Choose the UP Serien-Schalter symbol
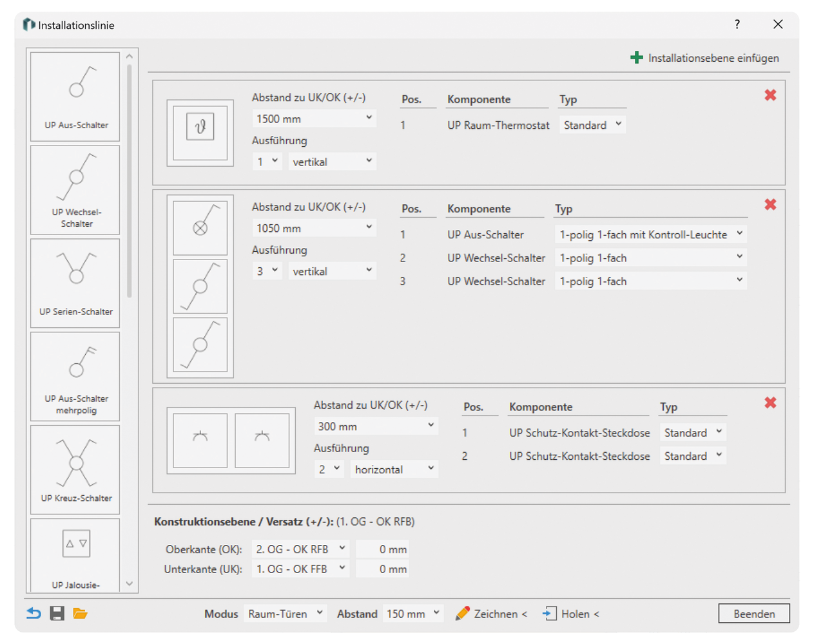The height and width of the screenshot is (644, 814). 75,283
